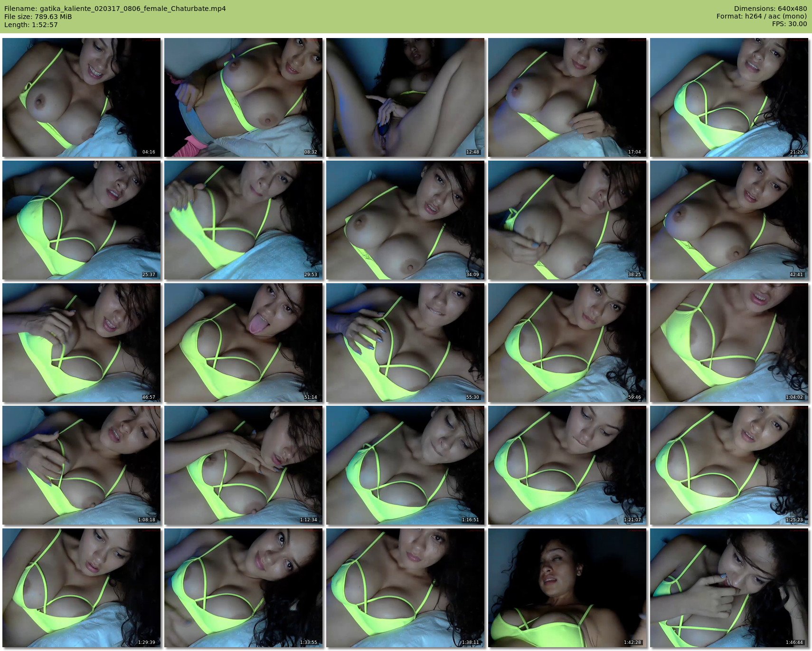Click the "Format: h264 / aac (mono)" text
Image resolution: width=812 pixels, height=651 pixels.
pos(762,17)
